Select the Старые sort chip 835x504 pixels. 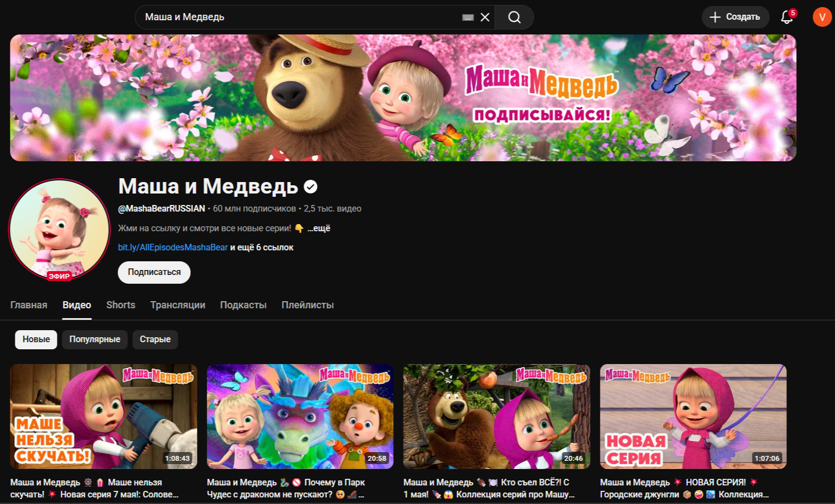click(x=155, y=339)
